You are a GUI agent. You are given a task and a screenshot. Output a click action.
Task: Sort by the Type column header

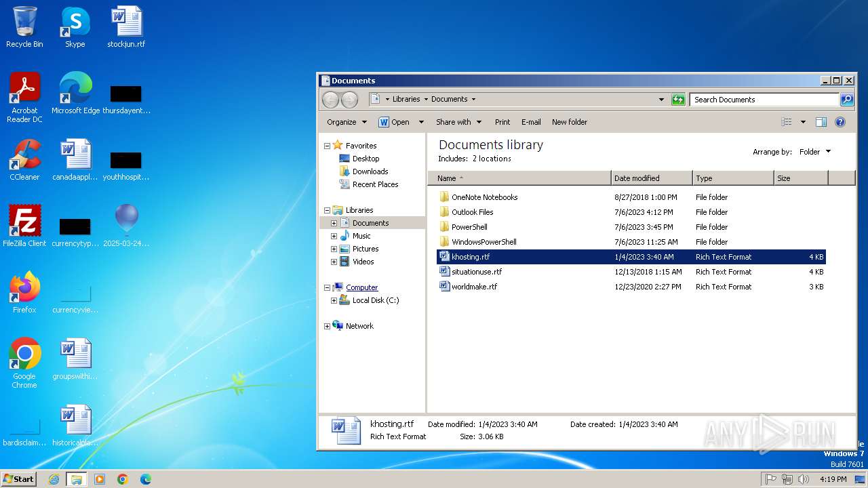click(733, 178)
